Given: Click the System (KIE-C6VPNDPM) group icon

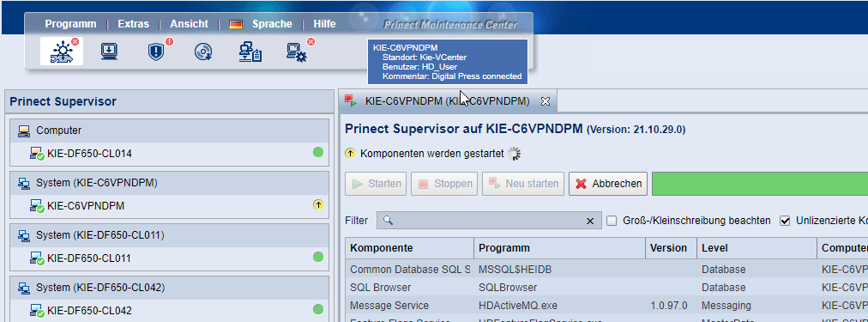Looking at the screenshot, I should [24, 183].
